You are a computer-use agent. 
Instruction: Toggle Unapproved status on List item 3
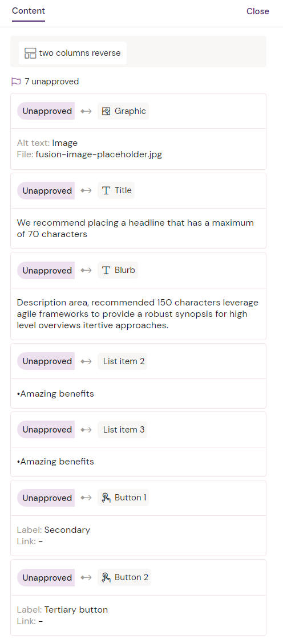click(46, 430)
